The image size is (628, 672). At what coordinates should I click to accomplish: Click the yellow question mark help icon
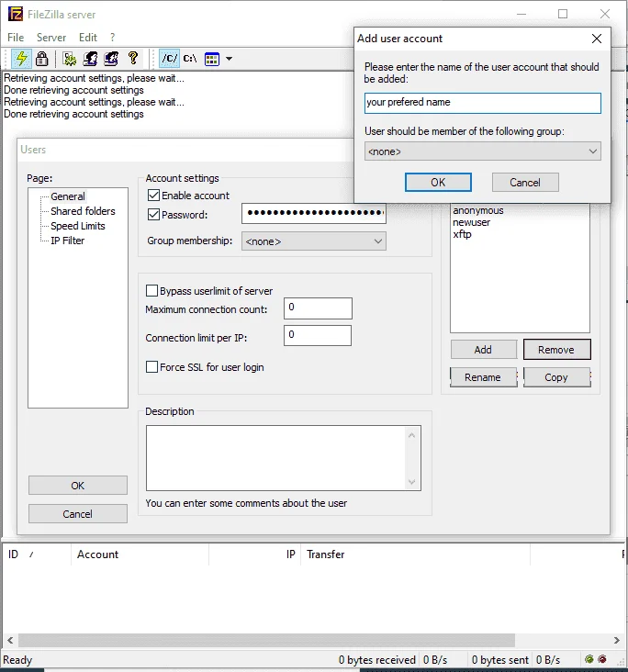pos(133,58)
